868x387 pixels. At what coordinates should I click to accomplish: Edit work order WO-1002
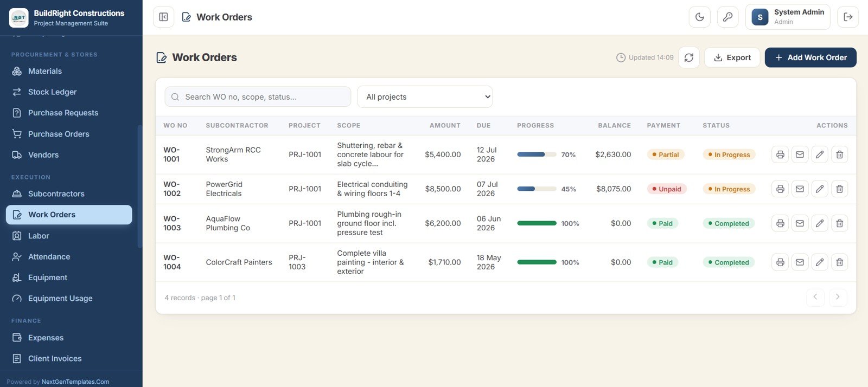[x=820, y=189]
